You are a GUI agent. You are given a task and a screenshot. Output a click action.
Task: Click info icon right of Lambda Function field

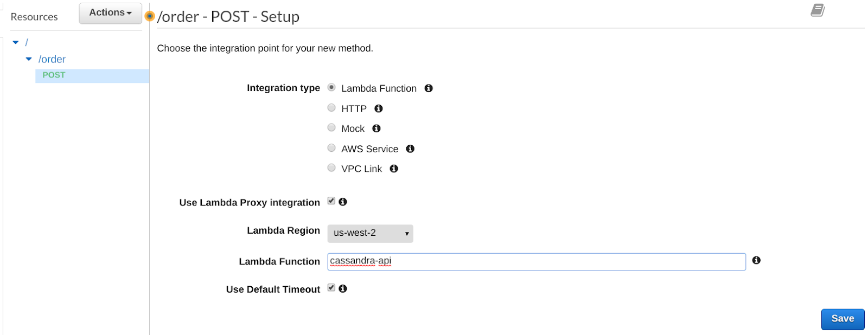pyautogui.click(x=756, y=261)
